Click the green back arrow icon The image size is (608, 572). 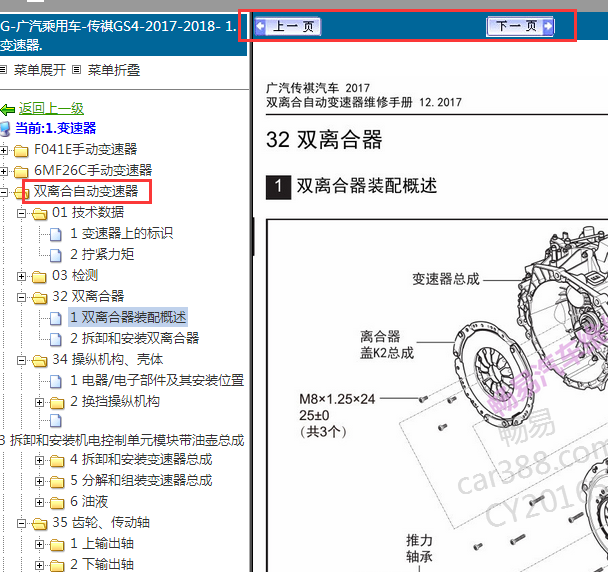tap(8, 110)
